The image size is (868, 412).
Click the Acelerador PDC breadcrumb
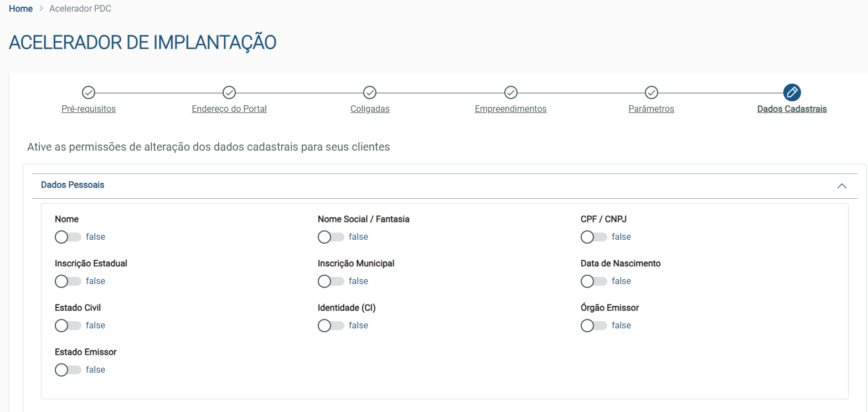(80, 9)
